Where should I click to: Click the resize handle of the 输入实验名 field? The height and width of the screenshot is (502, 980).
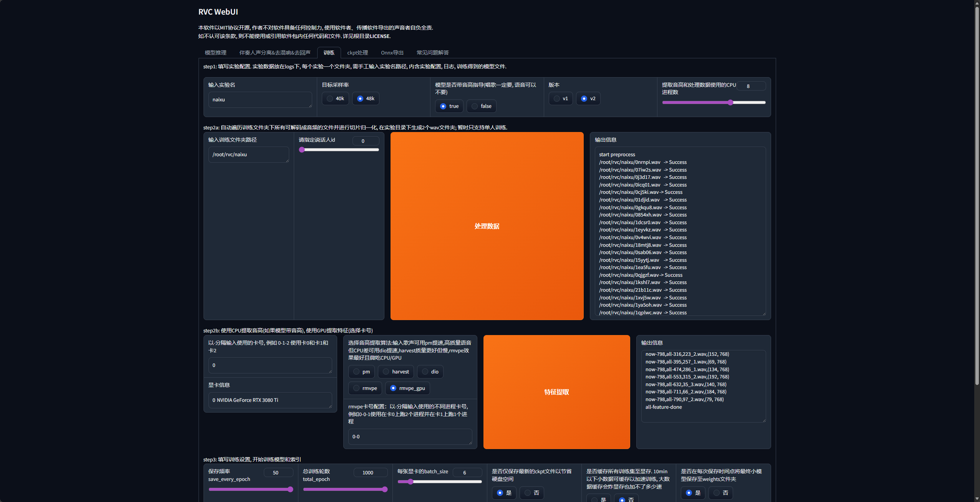[x=310, y=106]
